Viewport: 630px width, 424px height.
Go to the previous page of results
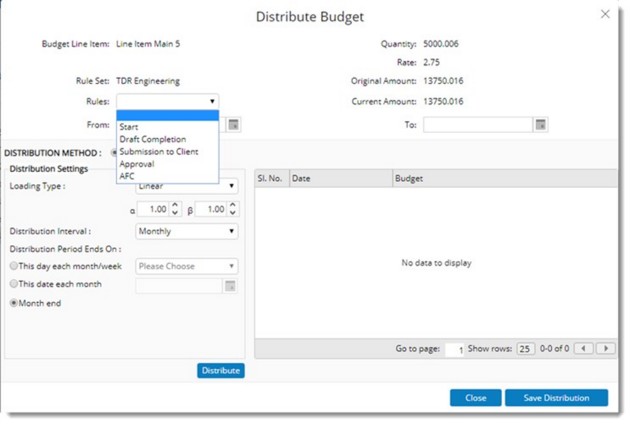coord(585,349)
